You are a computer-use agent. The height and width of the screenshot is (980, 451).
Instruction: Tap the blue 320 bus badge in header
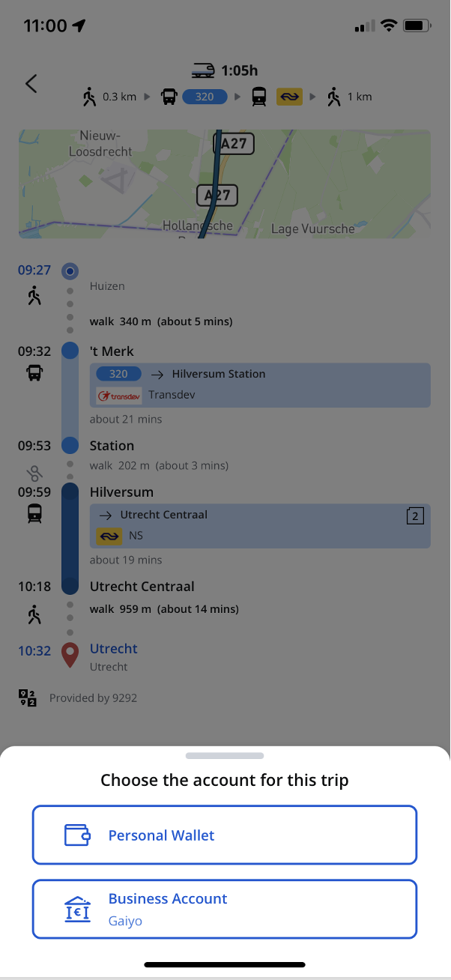(205, 97)
